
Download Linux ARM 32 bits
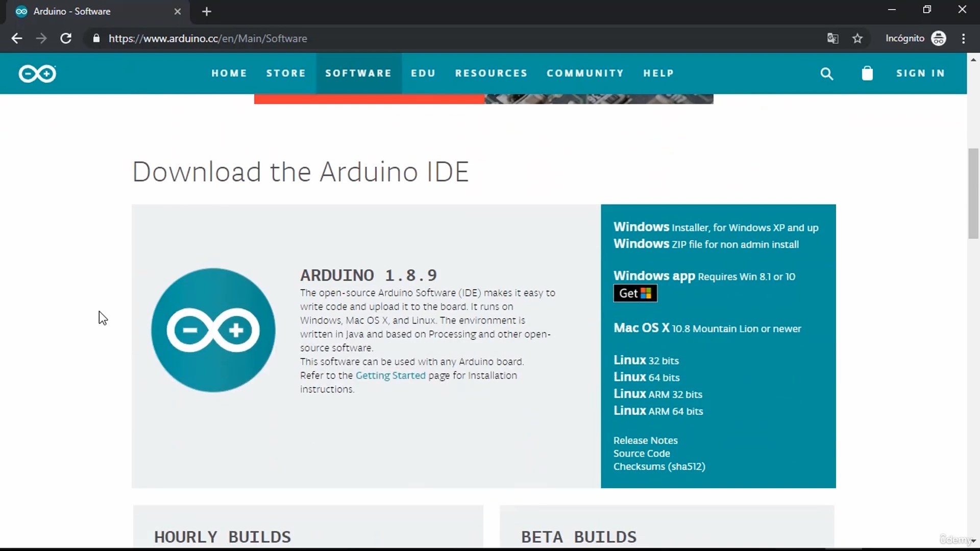click(x=658, y=394)
